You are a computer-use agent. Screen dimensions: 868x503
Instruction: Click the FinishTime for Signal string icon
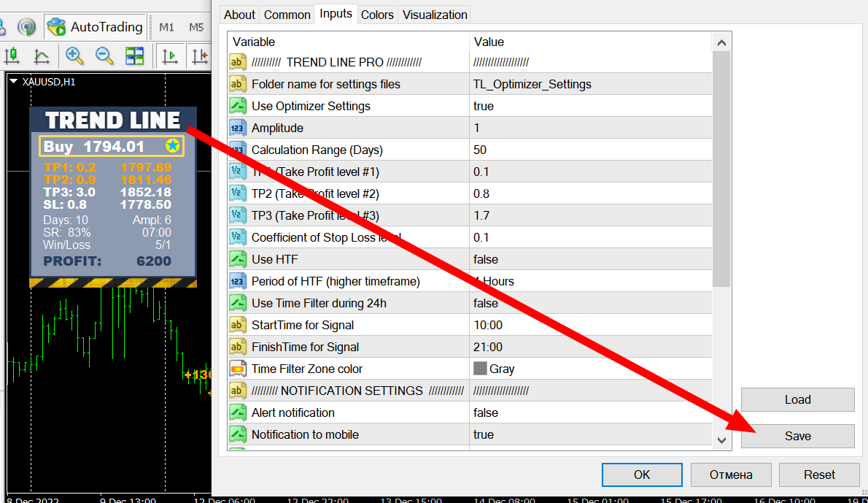click(238, 347)
